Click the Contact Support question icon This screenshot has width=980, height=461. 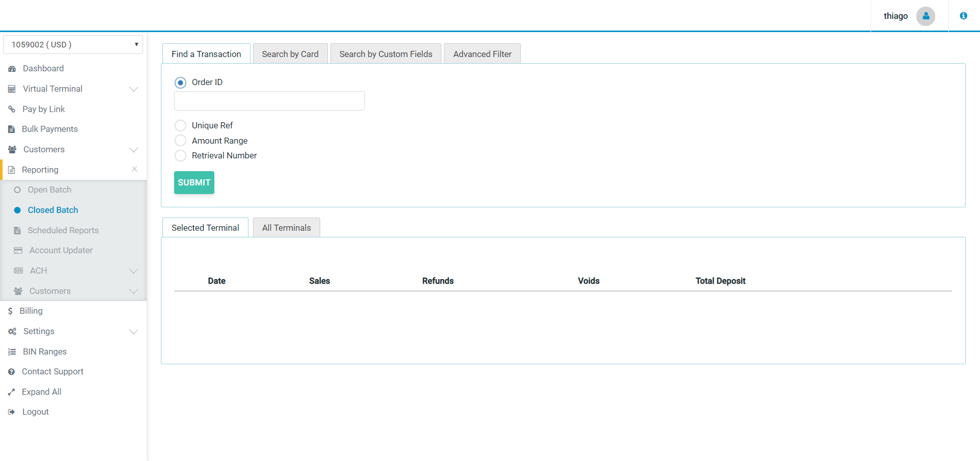click(x=12, y=372)
